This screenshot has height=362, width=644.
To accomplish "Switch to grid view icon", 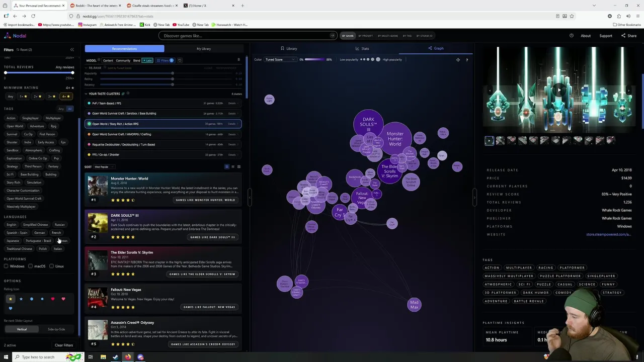I will [x=238, y=167].
